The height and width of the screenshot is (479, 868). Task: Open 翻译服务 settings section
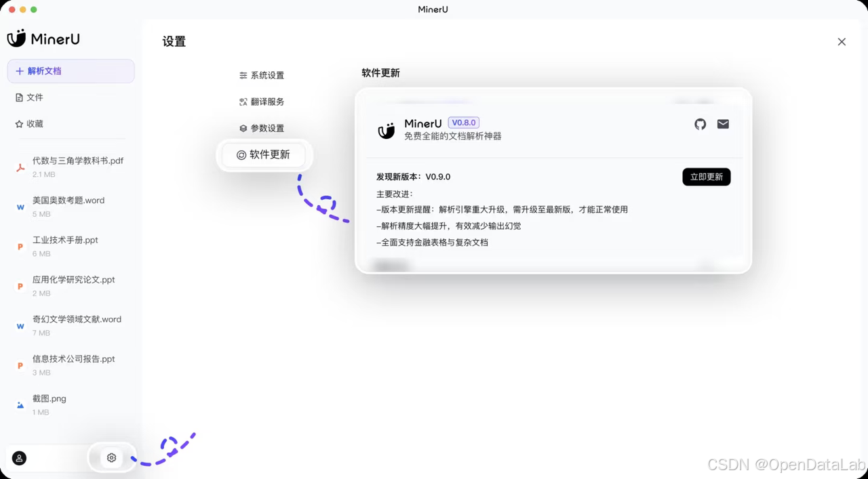point(262,102)
